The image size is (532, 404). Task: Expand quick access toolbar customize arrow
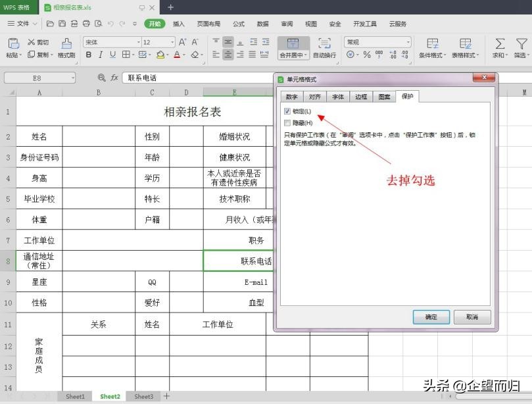135,24
